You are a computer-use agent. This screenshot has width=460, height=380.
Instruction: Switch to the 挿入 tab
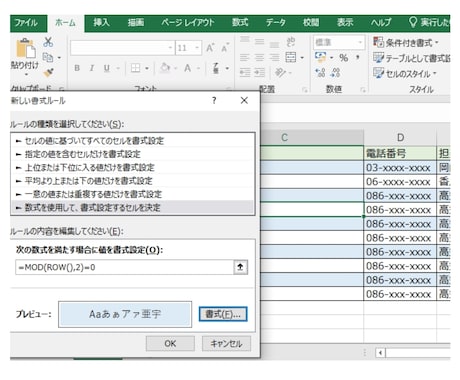point(101,23)
